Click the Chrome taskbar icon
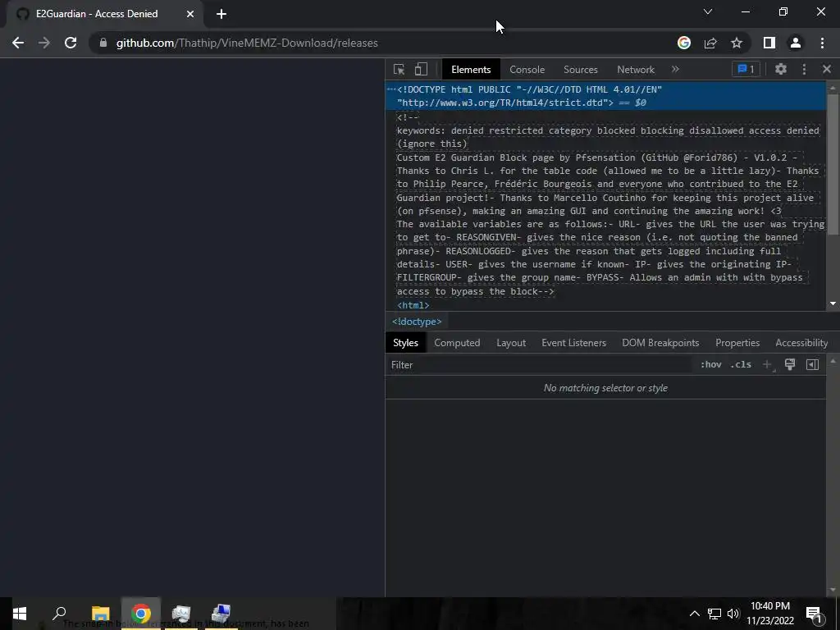This screenshot has height=630, width=840. (x=141, y=614)
